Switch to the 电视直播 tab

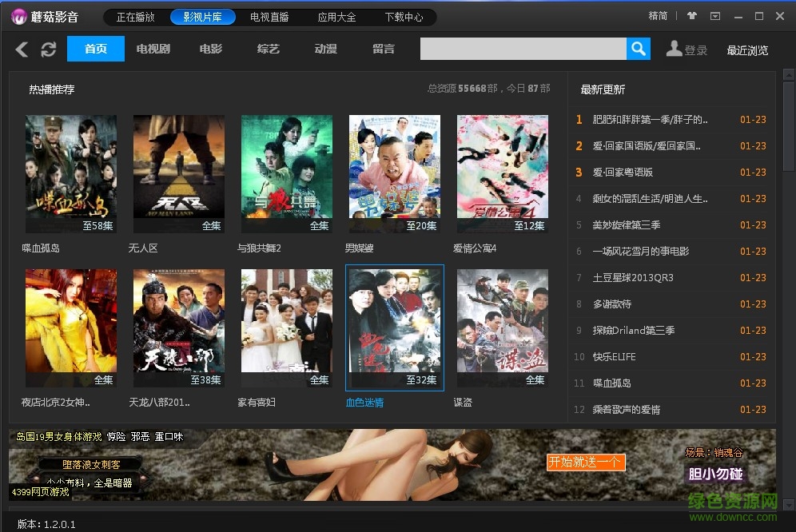coord(269,16)
